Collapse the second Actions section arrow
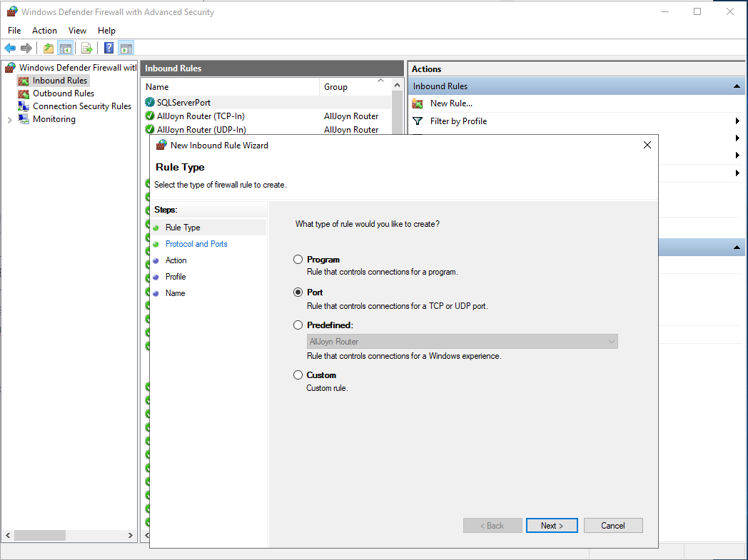748x560 pixels. pos(737,248)
